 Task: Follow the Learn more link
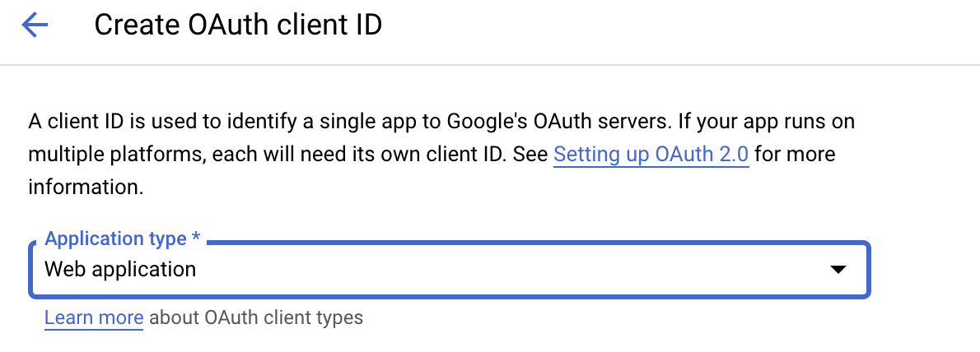point(94,317)
